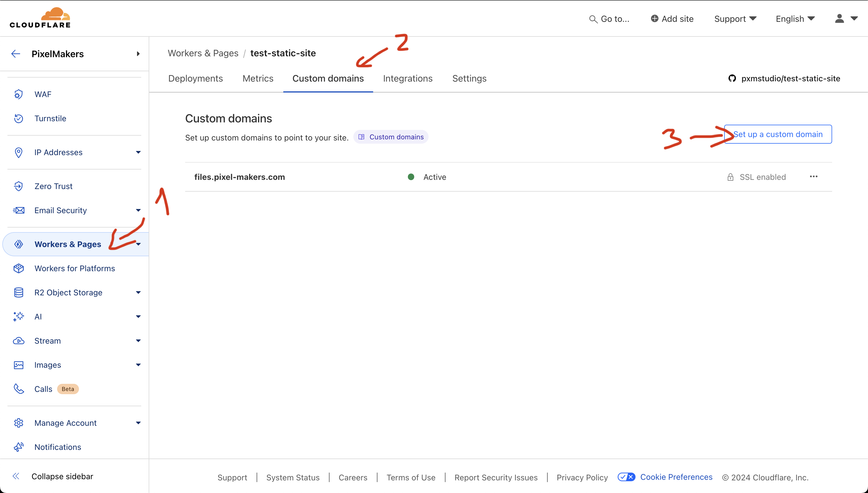The width and height of the screenshot is (868, 493).
Task: Open the pxmstudio/test-static-site repository link
Action: tap(784, 78)
